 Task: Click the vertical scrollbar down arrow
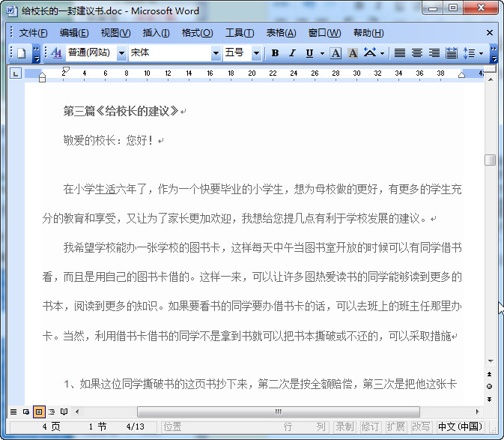(x=491, y=361)
